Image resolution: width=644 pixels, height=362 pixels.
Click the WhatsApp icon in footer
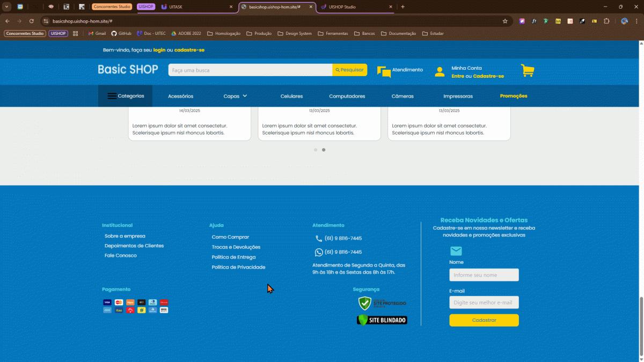[x=319, y=252]
